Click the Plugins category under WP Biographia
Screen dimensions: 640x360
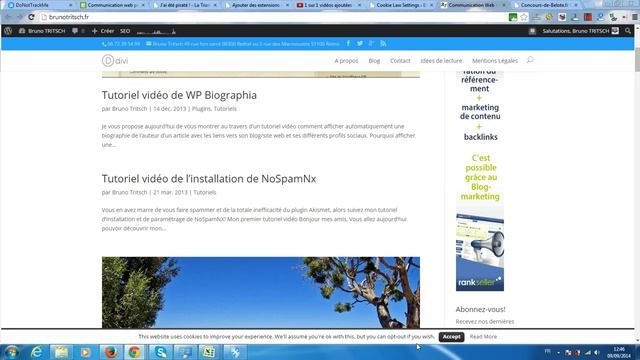pyautogui.click(x=201, y=109)
